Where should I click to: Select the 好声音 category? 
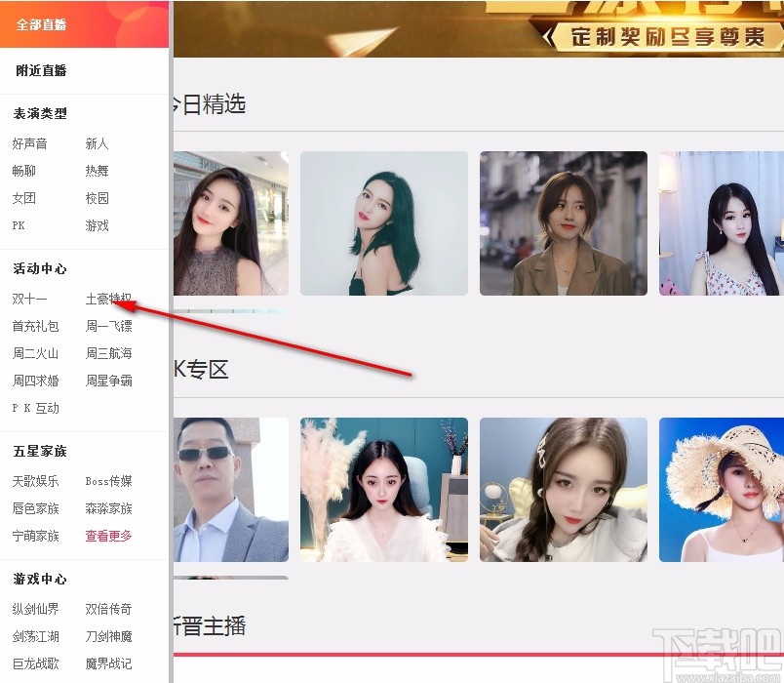point(29,143)
